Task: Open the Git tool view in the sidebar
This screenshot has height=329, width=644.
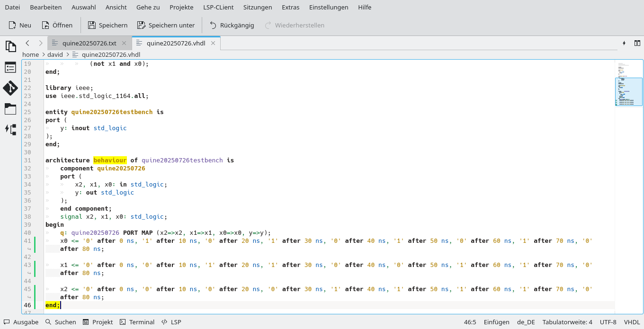Action: [10, 88]
